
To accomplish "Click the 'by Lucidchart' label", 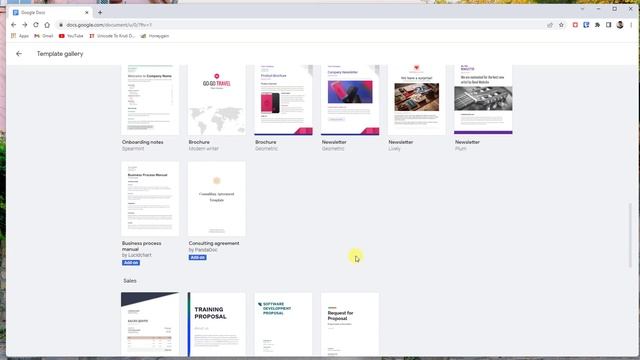I will (x=137, y=255).
